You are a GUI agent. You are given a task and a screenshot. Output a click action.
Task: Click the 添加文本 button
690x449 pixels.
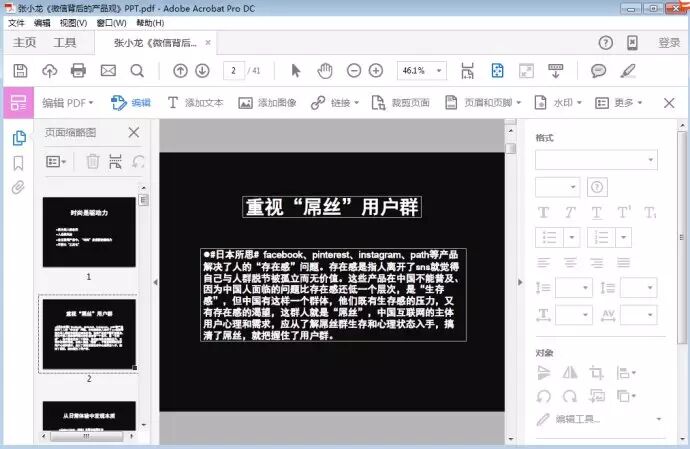point(195,103)
